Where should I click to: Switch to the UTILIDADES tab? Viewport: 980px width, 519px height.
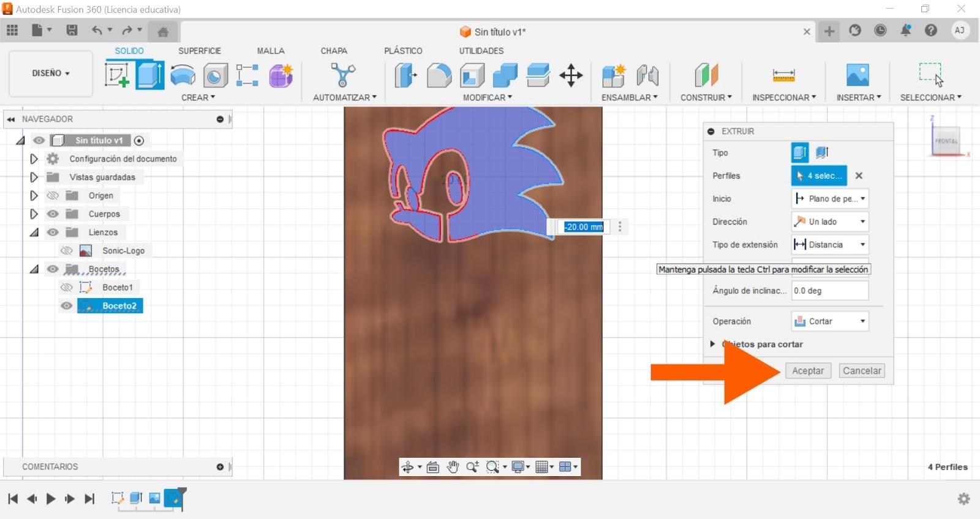481,51
